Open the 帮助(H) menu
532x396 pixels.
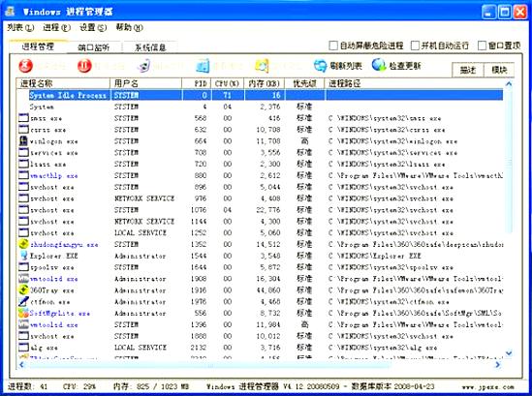129,27
